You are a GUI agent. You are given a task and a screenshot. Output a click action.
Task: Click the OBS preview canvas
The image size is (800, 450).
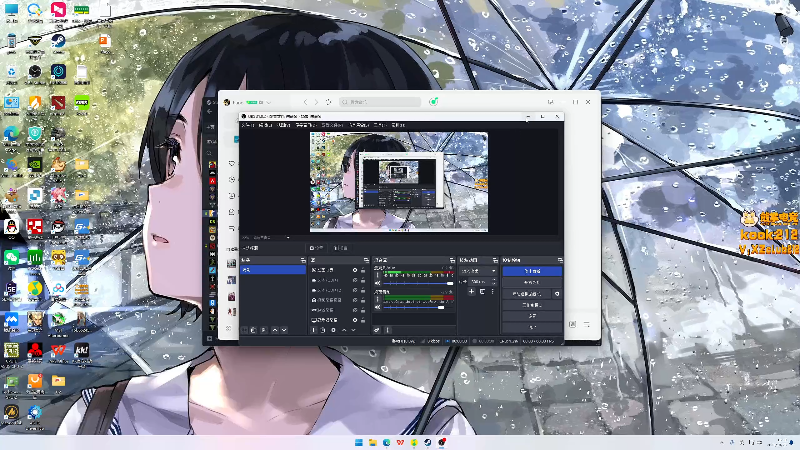[x=399, y=182]
